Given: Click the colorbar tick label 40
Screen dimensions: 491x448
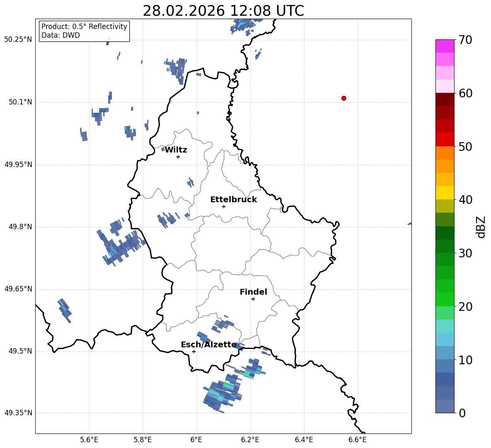Looking at the screenshot, I should [465, 200].
